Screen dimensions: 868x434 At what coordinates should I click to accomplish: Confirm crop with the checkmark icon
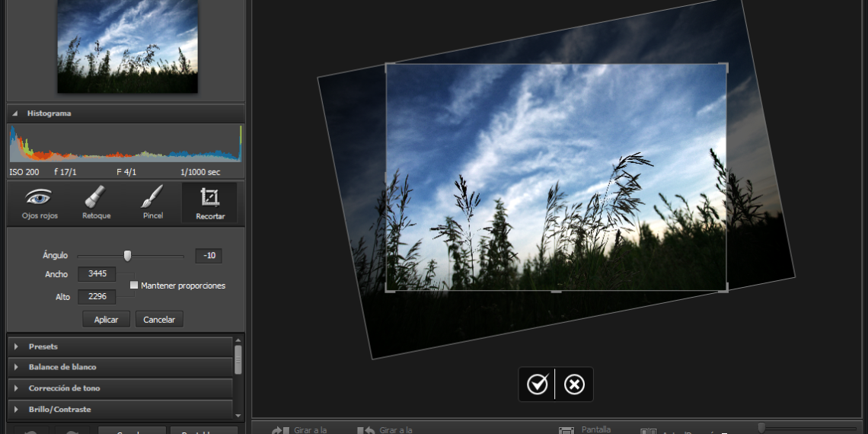pyautogui.click(x=537, y=385)
